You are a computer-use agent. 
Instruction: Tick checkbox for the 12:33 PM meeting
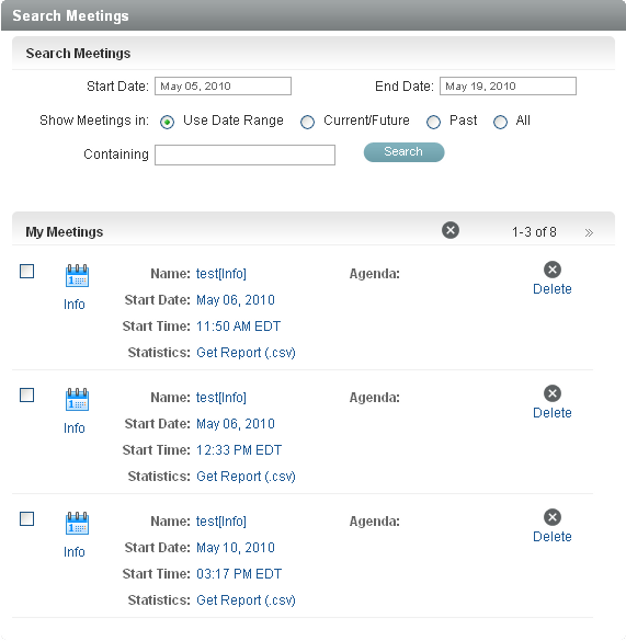pos(27,395)
